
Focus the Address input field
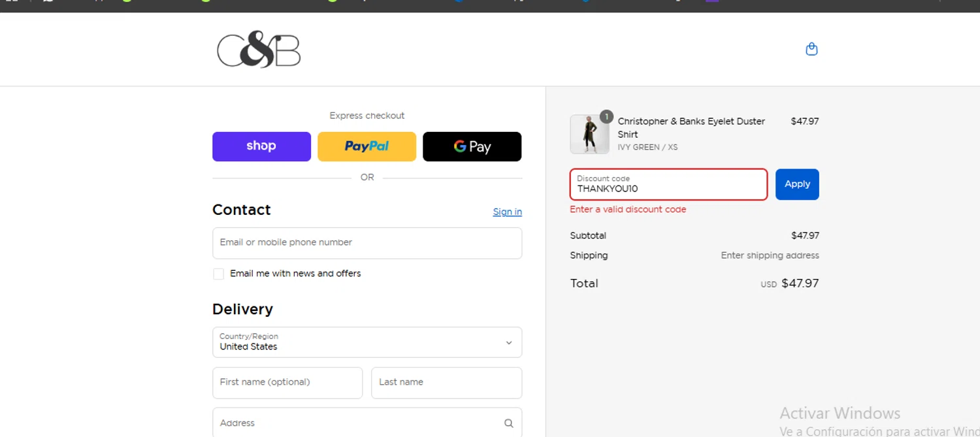(367, 423)
